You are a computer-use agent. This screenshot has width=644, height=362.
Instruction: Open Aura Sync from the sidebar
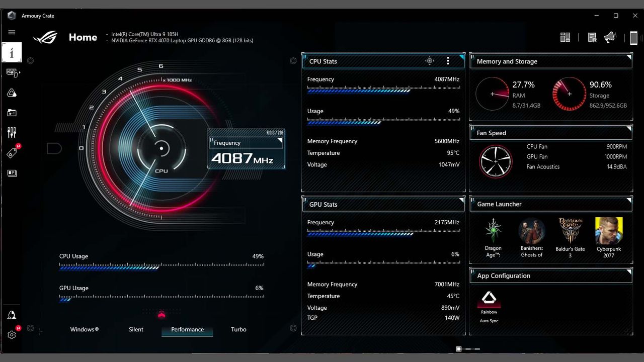coord(12,93)
